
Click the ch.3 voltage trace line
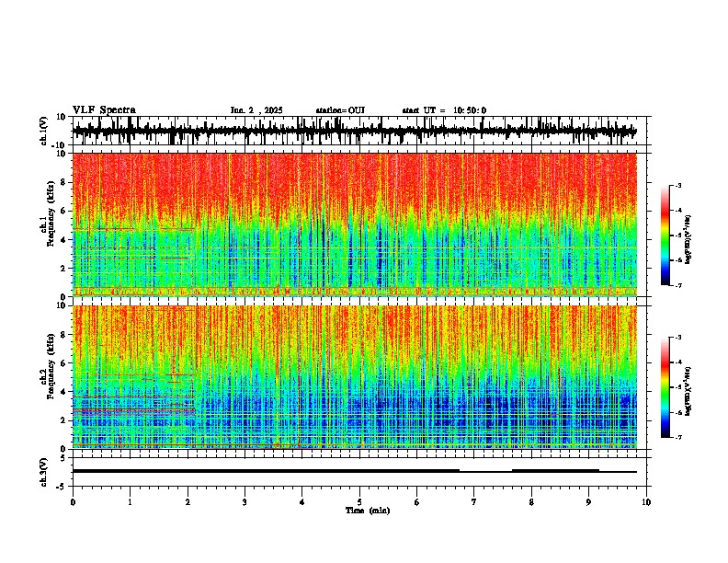354,471
